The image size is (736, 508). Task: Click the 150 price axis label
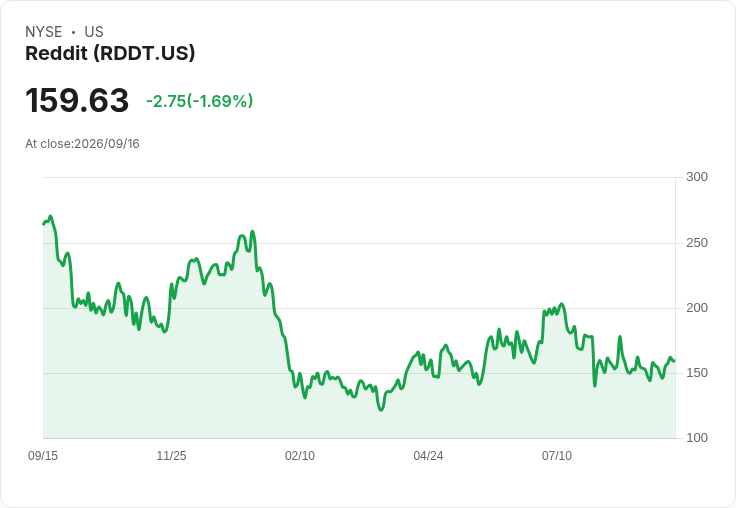coord(697,373)
